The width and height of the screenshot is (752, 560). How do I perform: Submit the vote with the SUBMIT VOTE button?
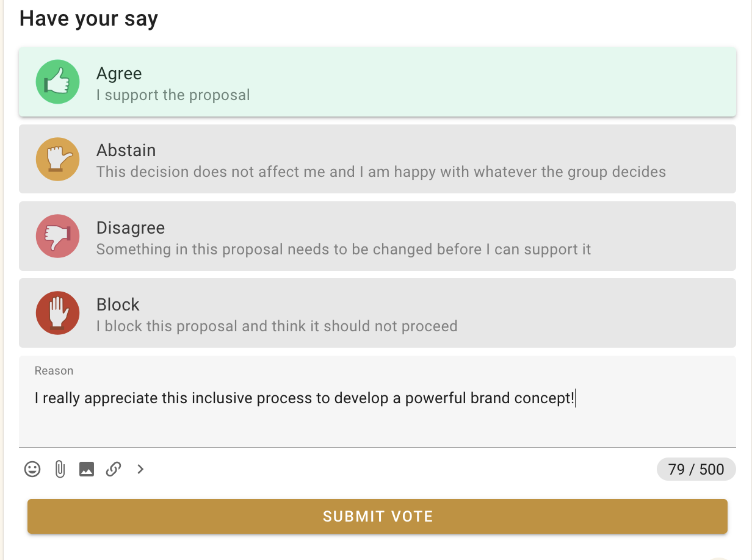[377, 517]
